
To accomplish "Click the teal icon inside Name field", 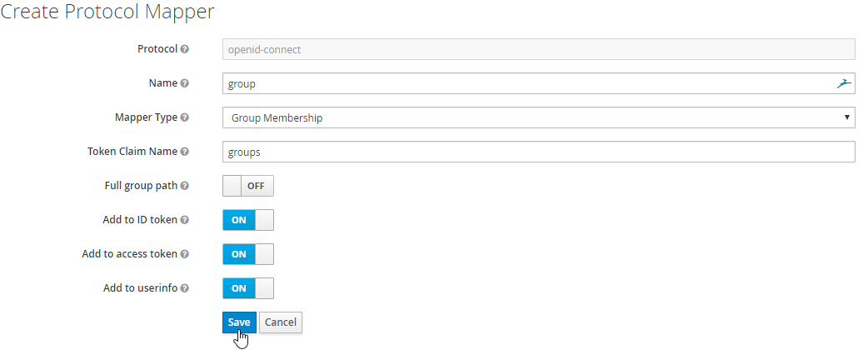I will (844, 83).
